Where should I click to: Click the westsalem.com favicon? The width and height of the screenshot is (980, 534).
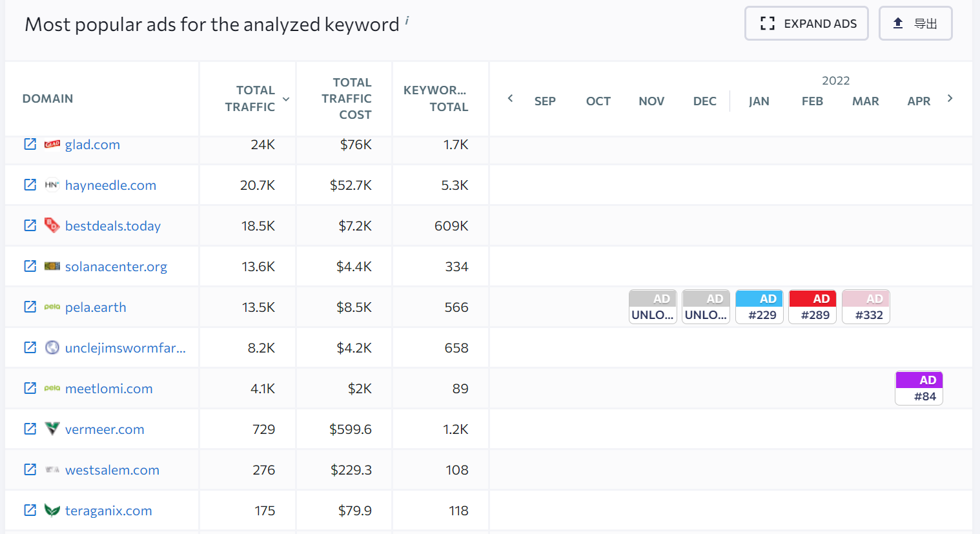[x=52, y=469]
